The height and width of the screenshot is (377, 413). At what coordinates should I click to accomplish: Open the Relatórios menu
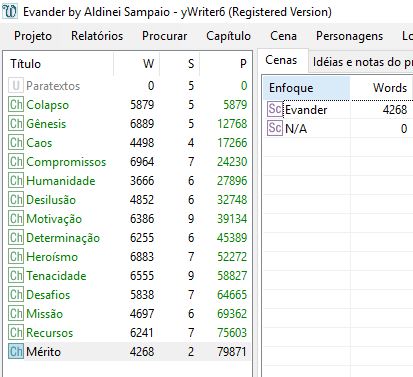97,36
